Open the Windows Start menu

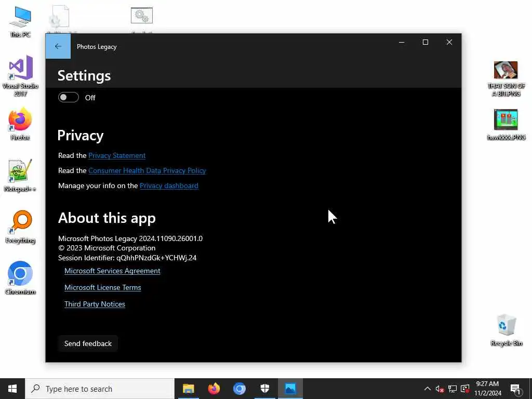coord(12,389)
